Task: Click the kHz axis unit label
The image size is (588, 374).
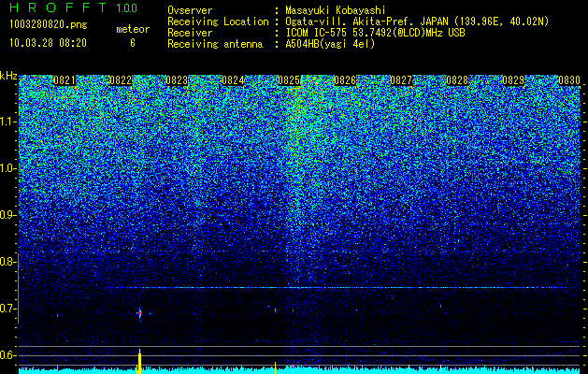Action: tap(8, 76)
